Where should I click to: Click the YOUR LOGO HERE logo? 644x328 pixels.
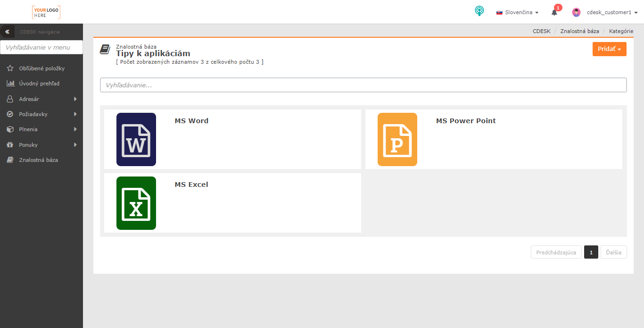coord(46,12)
